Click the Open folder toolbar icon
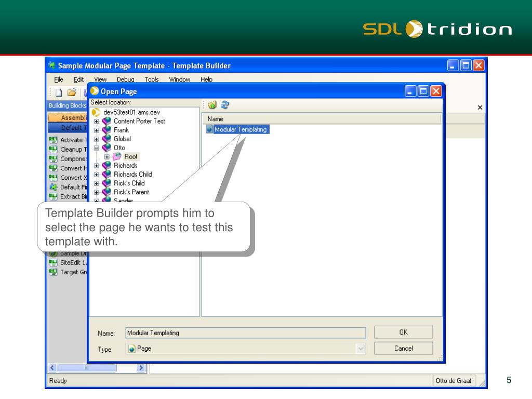Screen dimensions: 532x399 72,92
